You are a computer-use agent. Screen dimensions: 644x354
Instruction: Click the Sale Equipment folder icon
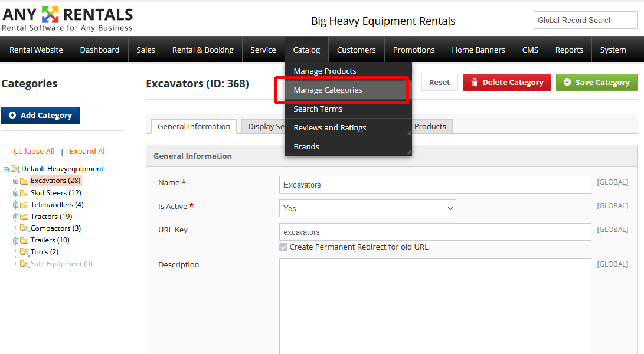pyautogui.click(x=24, y=264)
